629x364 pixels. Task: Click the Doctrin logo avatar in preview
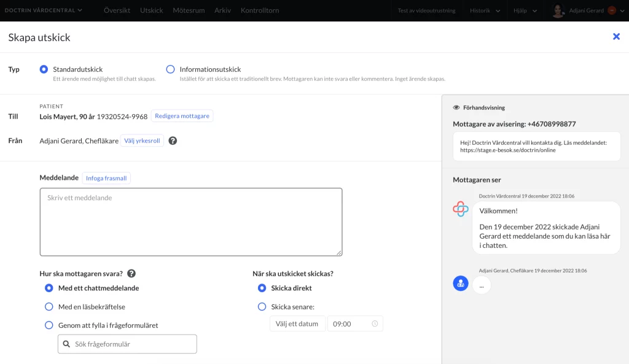pos(461,209)
